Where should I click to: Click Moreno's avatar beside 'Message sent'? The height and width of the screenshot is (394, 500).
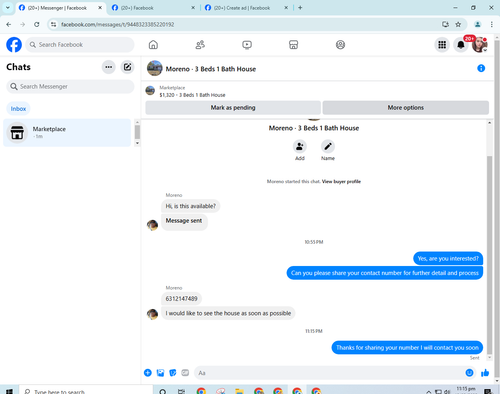[x=152, y=225]
